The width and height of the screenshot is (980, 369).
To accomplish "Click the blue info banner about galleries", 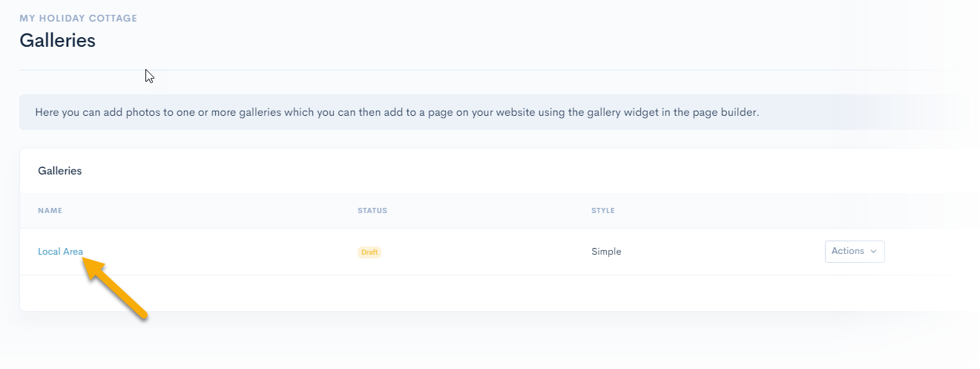I will point(490,113).
